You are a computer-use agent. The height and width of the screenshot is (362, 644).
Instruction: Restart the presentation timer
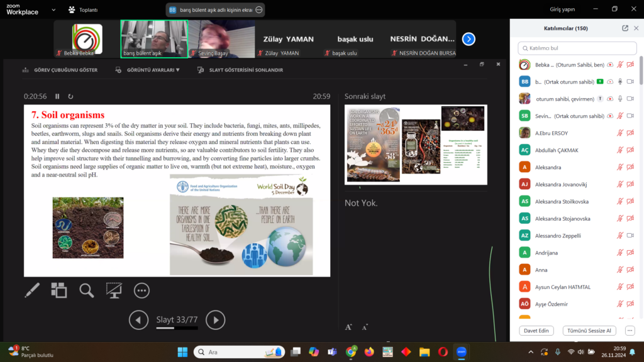pos(70,96)
